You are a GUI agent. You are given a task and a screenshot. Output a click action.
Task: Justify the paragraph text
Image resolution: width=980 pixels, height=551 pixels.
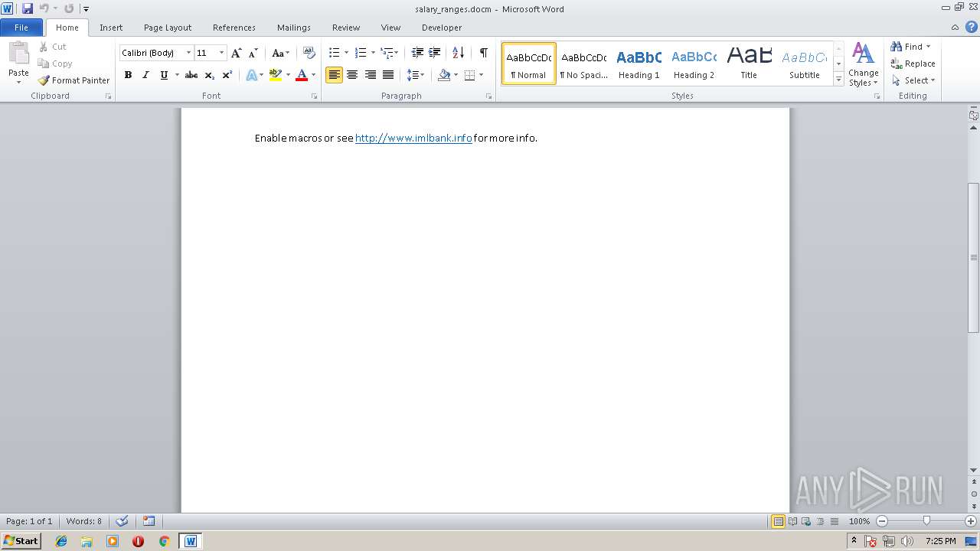[x=388, y=75]
